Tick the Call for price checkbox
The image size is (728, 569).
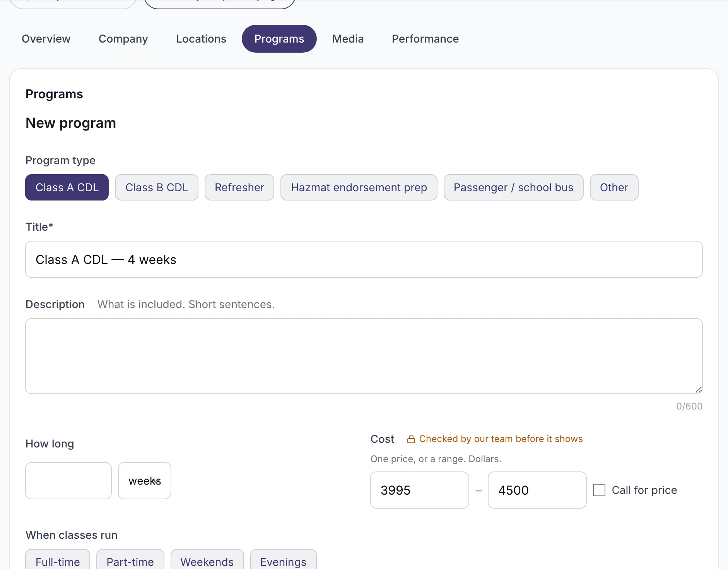(599, 490)
